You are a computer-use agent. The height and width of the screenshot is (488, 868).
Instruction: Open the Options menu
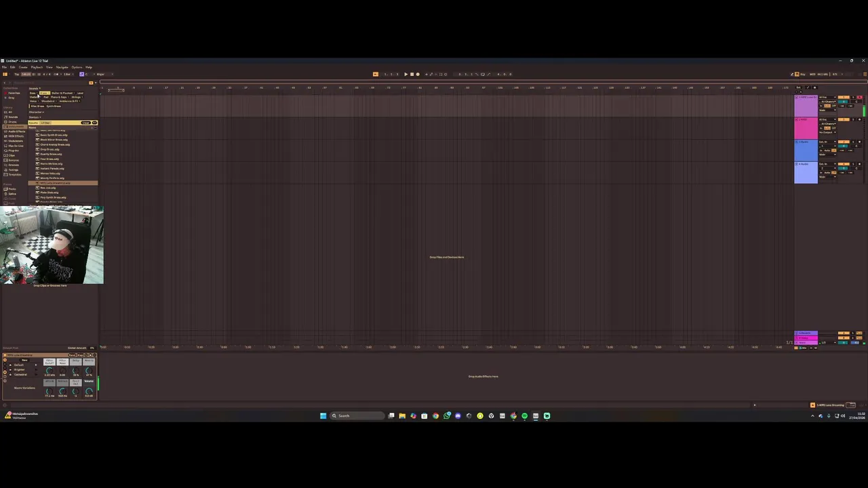(x=77, y=67)
